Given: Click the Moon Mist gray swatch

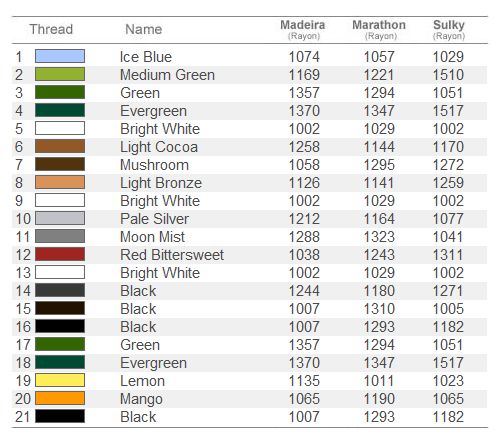Looking at the screenshot, I should coord(60,236).
